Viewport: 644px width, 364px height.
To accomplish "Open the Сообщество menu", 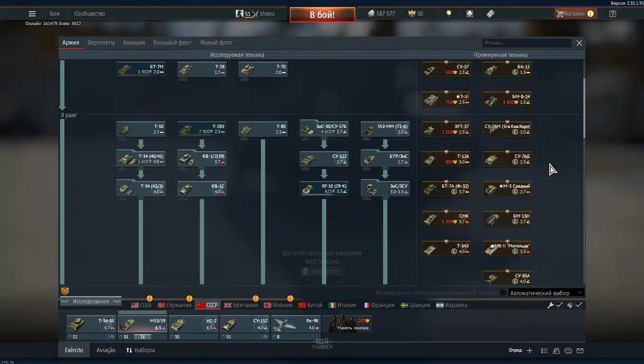I will click(x=89, y=14).
